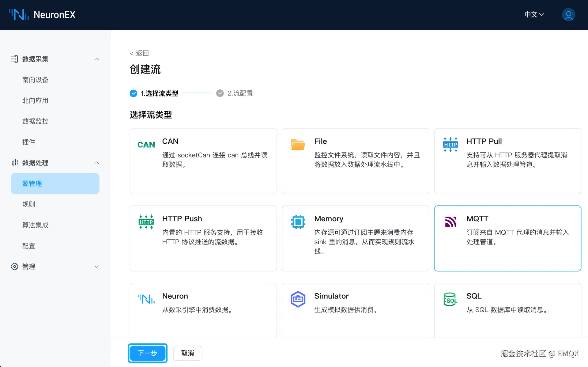Choose the File card title
The height and width of the screenshot is (367, 588).
pyautogui.click(x=320, y=141)
